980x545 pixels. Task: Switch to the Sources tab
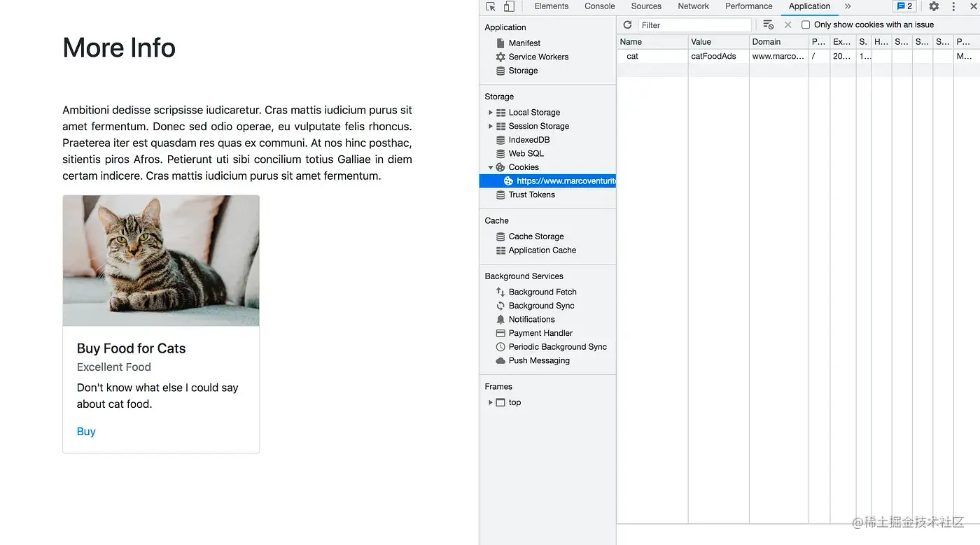[646, 6]
